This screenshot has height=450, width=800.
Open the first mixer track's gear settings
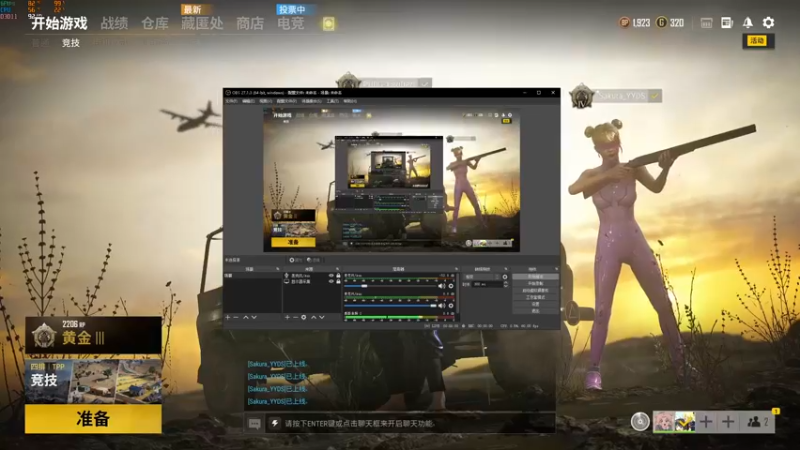[x=451, y=286]
